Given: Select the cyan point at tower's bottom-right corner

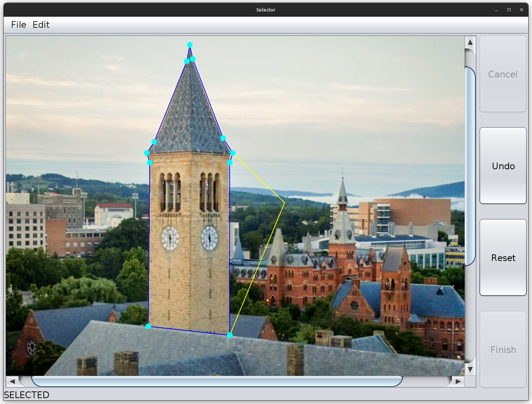Looking at the screenshot, I should coord(230,335).
